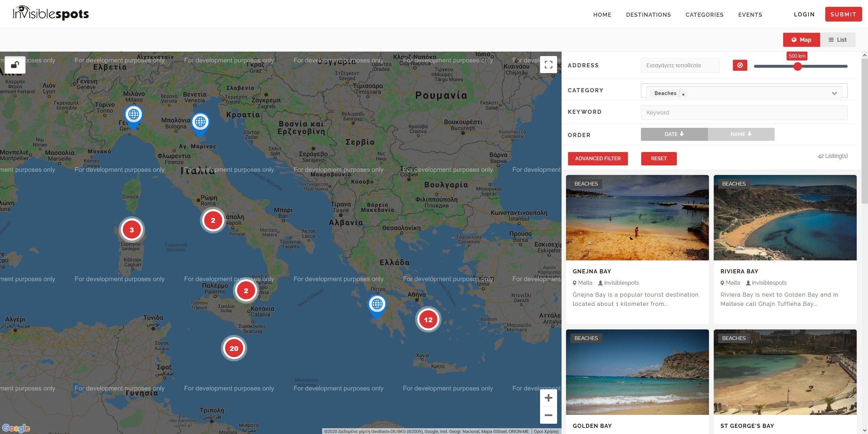
Task: Open the Golden Bay photo
Action: (x=637, y=372)
